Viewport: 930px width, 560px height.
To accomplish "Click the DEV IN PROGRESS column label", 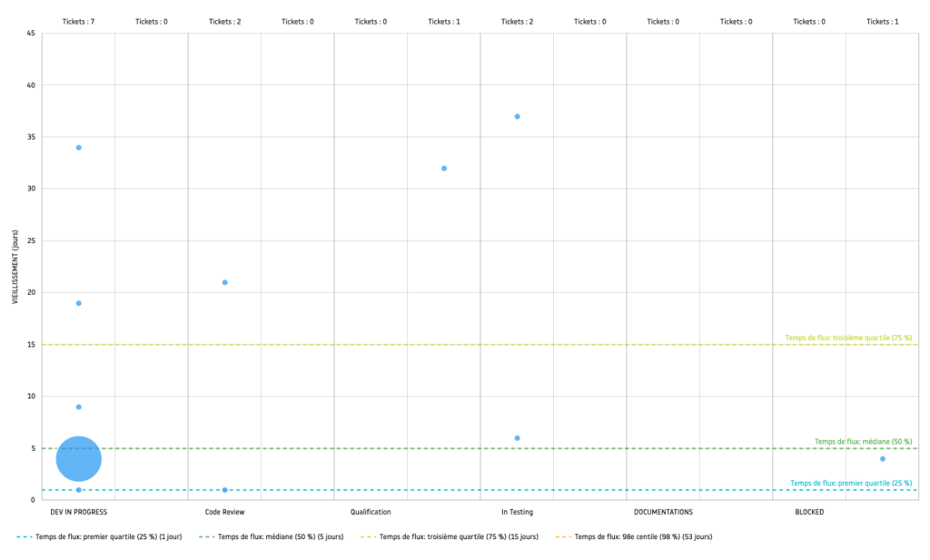I will pyautogui.click(x=79, y=512).
